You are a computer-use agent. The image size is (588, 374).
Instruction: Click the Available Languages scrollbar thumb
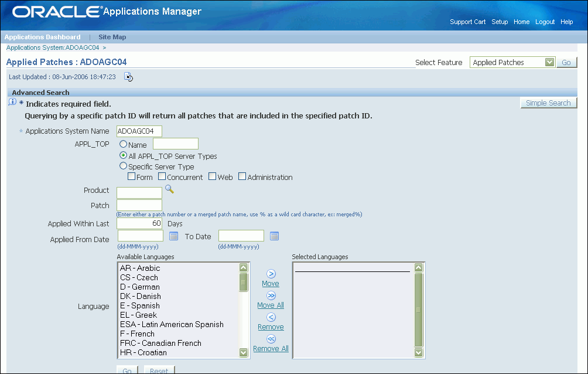click(244, 282)
